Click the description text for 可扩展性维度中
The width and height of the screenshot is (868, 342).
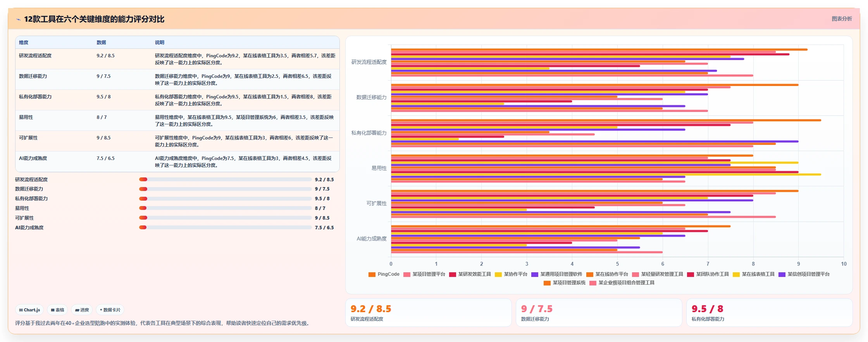click(244, 141)
